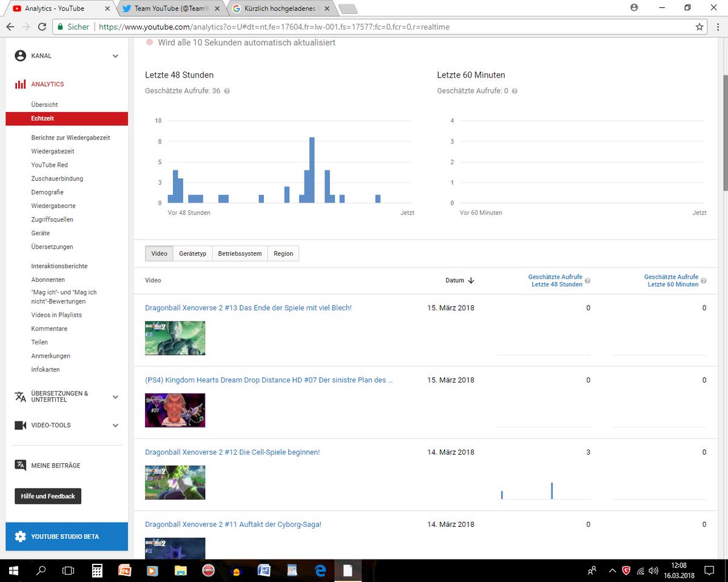
Task: Open Dragonball Xenoverse 2 #11 video link
Action: click(233, 524)
